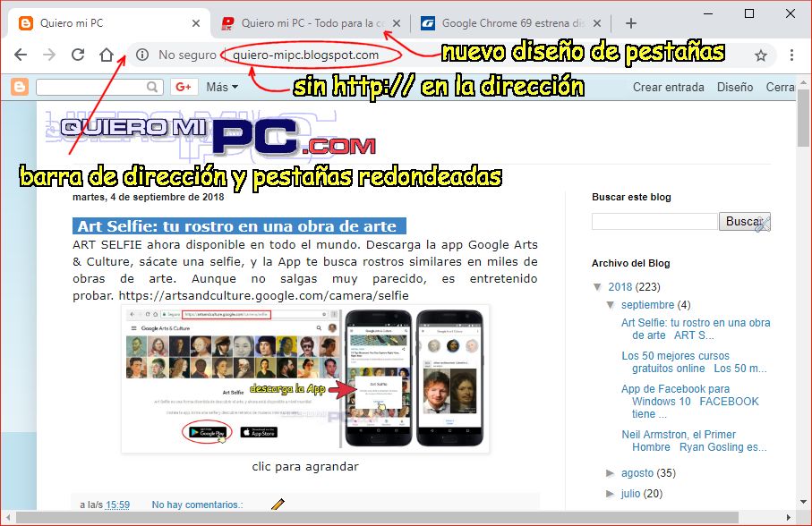
Task: Click the Buscar button
Action: point(744,221)
